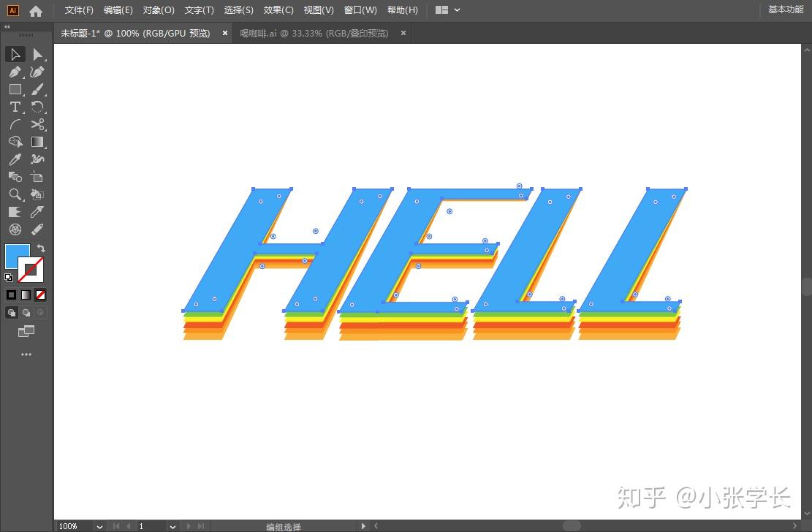Open the workspace switcher next to 基本功能
The height and width of the screenshot is (532, 812).
pyautogui.click(x=448, y=10)
